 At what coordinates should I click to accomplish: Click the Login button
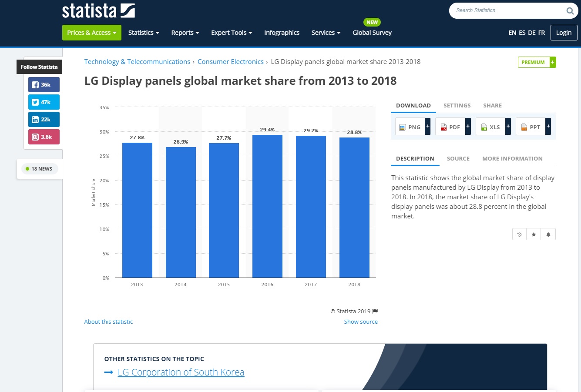pyautogui.click(x=564, y=33)
